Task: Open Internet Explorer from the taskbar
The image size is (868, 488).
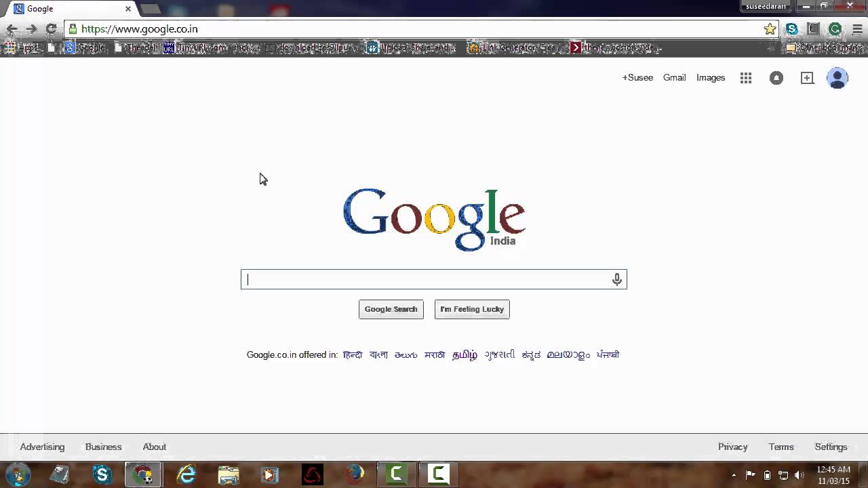Action: click(x=186, y=474)
